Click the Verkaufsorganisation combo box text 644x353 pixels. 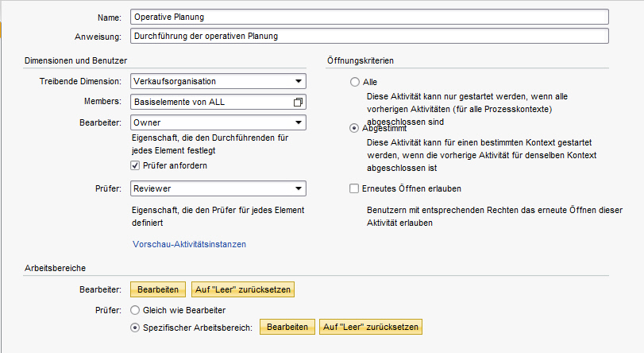tap(175, 81)
